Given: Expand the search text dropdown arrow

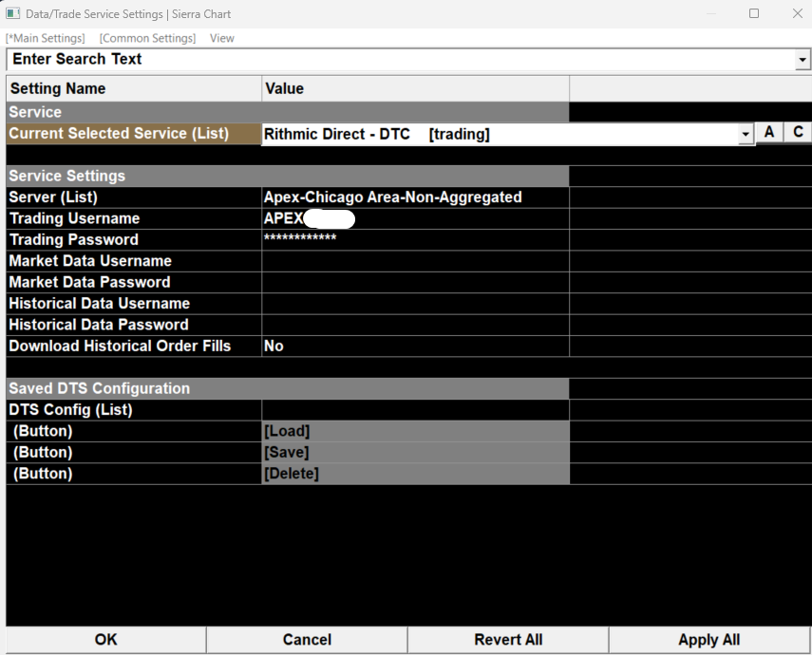Looking at the screenshot, I should [803, 60].
